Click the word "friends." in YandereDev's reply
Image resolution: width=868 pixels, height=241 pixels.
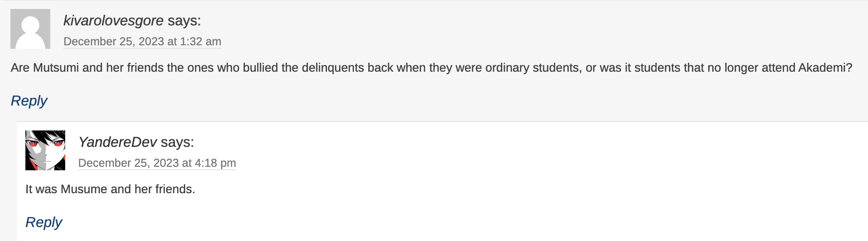175,189
